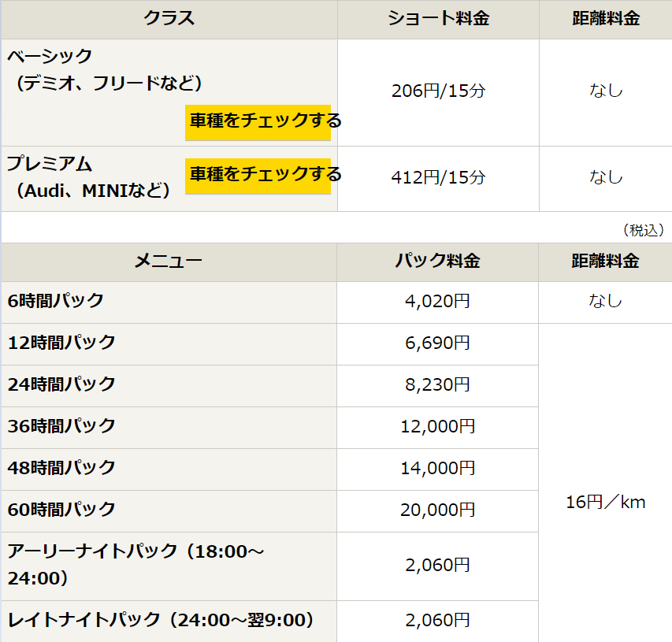Screen dimensions: 672x642
Task: Click the レイトナイトパック (24:00～翌9:00) label
Action: coord(161,620)
